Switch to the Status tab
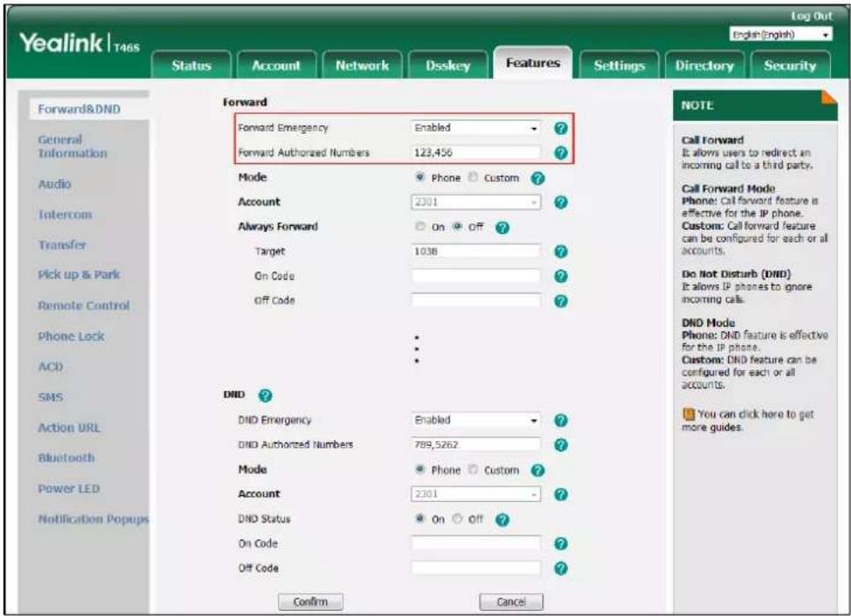 coord(191,66)
